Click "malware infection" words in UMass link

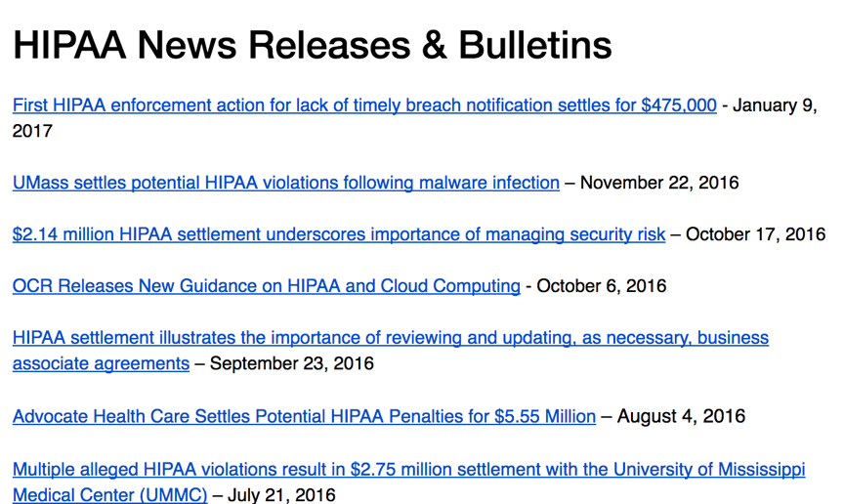(x=489, y=183)
